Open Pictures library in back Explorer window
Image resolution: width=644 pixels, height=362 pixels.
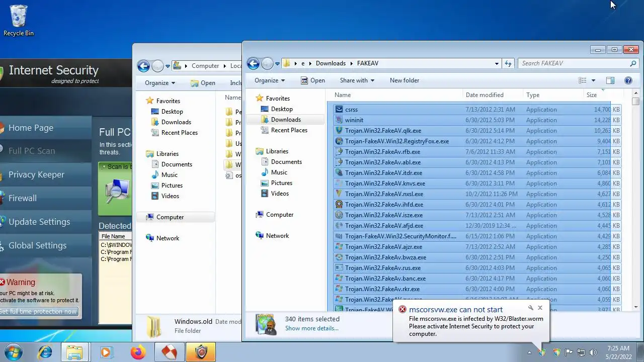(172, 186)
